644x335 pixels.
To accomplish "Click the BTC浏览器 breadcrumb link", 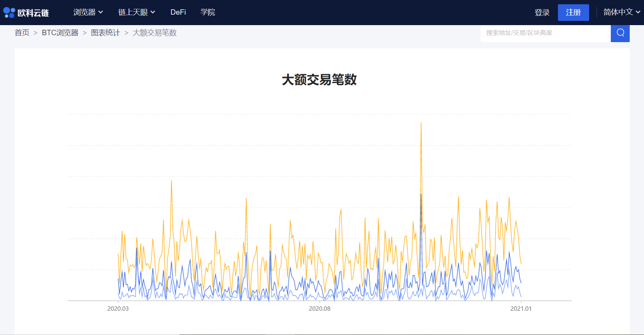I will [60, 33].
